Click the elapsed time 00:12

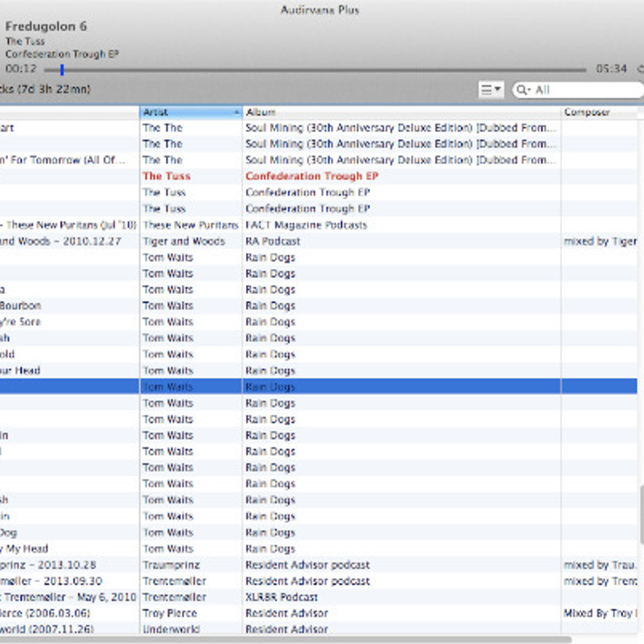pyautogui.click(x=21, y=69)
